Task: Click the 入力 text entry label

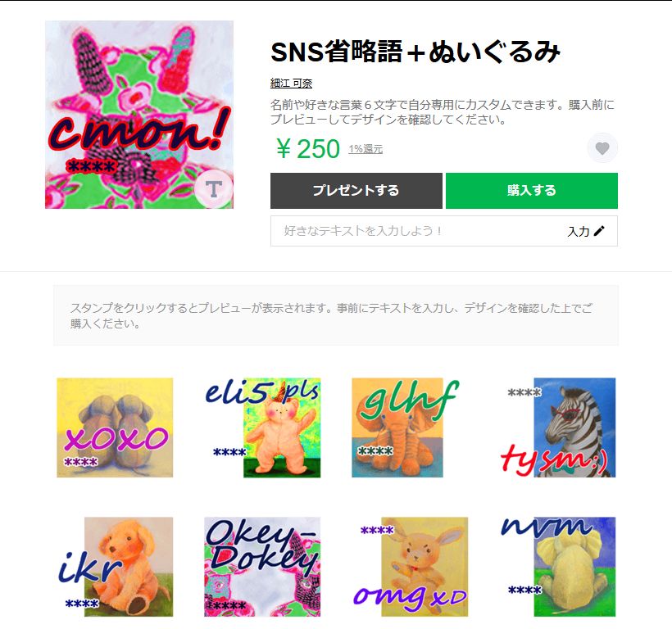Action: [x=578, y=232]
